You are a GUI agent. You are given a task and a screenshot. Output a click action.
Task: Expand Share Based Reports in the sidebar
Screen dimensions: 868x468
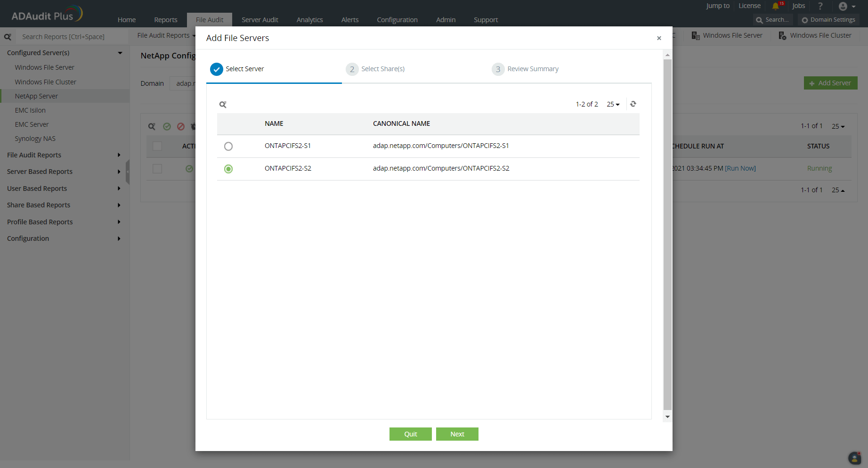[119, 205]
